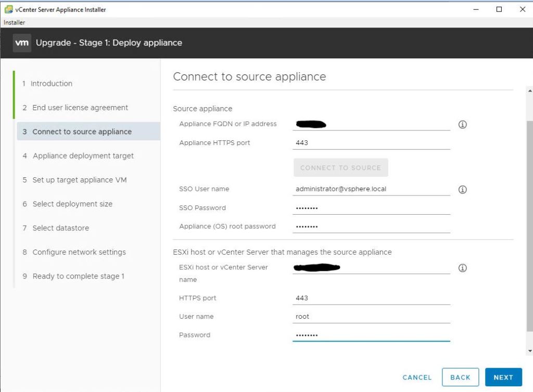Click the Next button

pyautogui.click(x=503, y=377)
